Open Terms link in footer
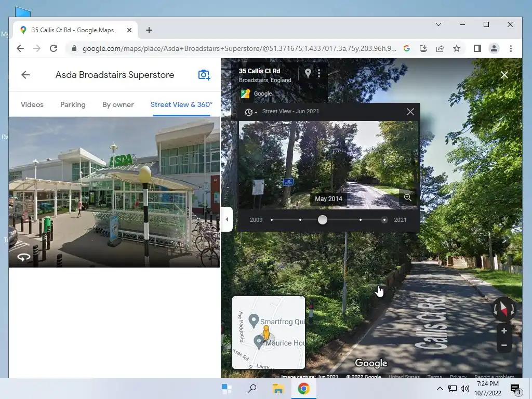Image resolution: width=532 pixels, height=399 pixels. [435, 377]
